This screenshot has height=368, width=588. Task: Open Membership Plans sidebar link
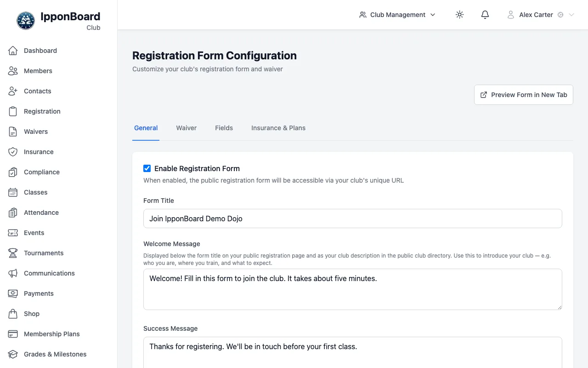[x=59, y=334]
